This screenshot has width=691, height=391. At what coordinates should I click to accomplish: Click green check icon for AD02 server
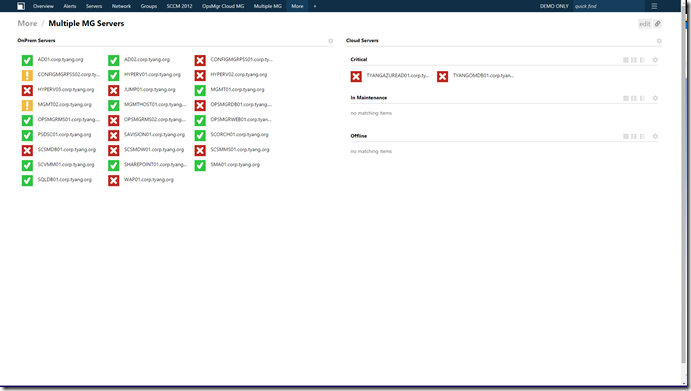click(114, 60)
